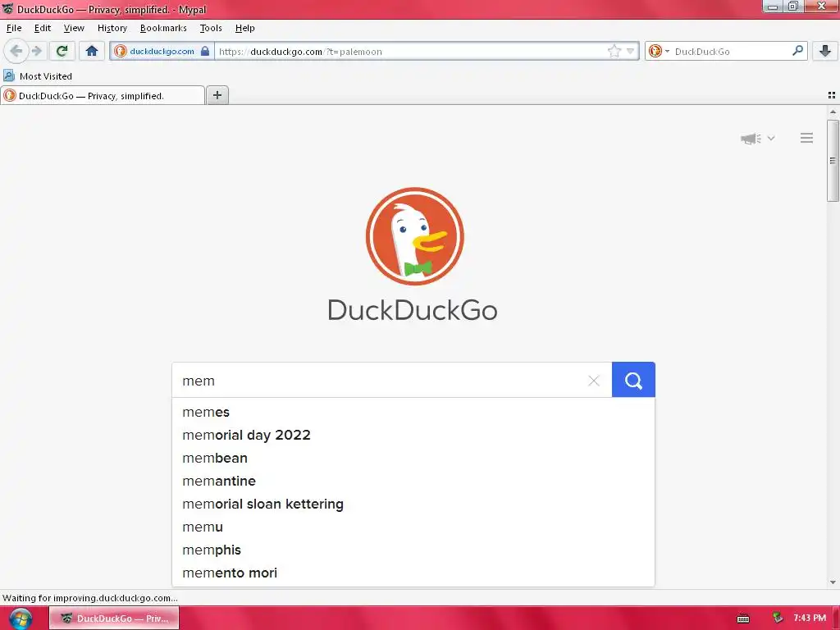
Task: Click the network status tray icon
Action: (x=778, y=618)
